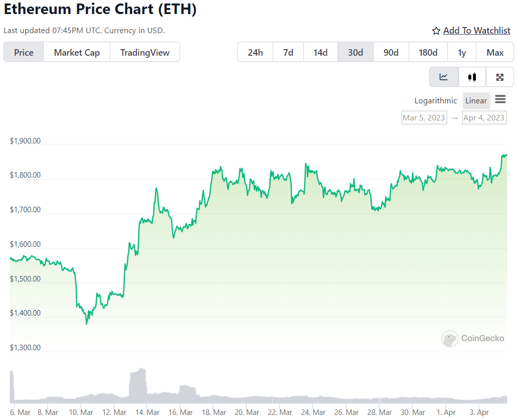Click the 18. Mar date label
The height and width of the screenshot is (420, 517).
point(214,412)
